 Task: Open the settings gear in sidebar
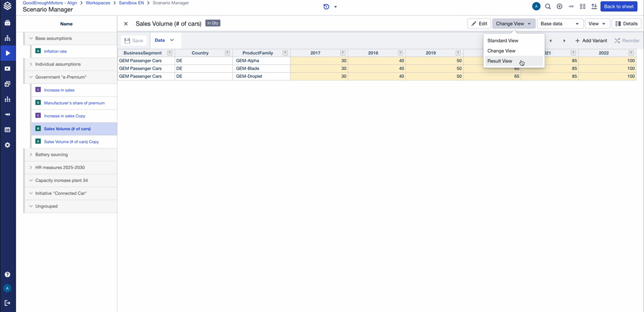pos(7,145)
